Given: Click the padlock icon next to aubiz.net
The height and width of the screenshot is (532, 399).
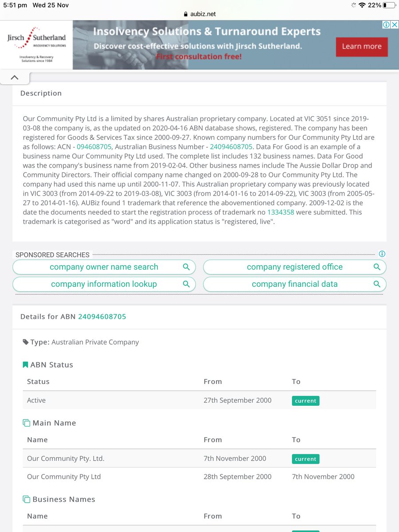Looking at the screenshot, I should 185,14.
